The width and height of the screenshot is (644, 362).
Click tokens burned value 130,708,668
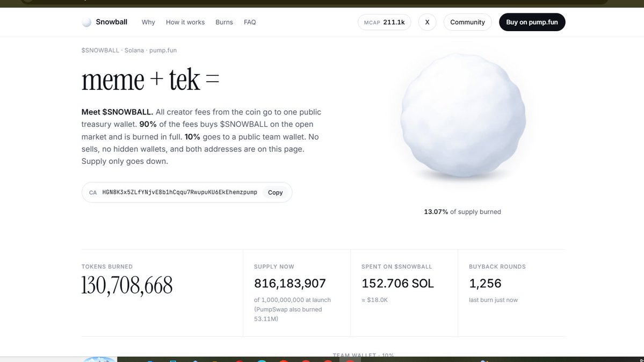pyautogui.click(x=127, y=285)
